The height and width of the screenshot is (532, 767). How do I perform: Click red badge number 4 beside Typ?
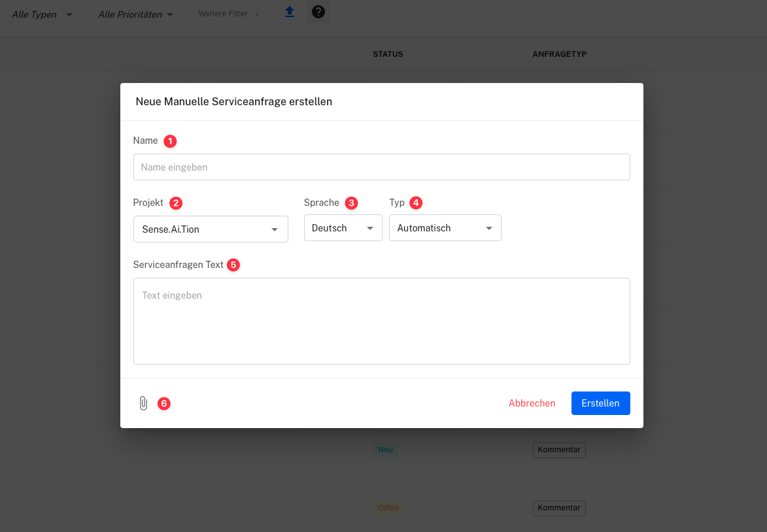tap(416, 203)
